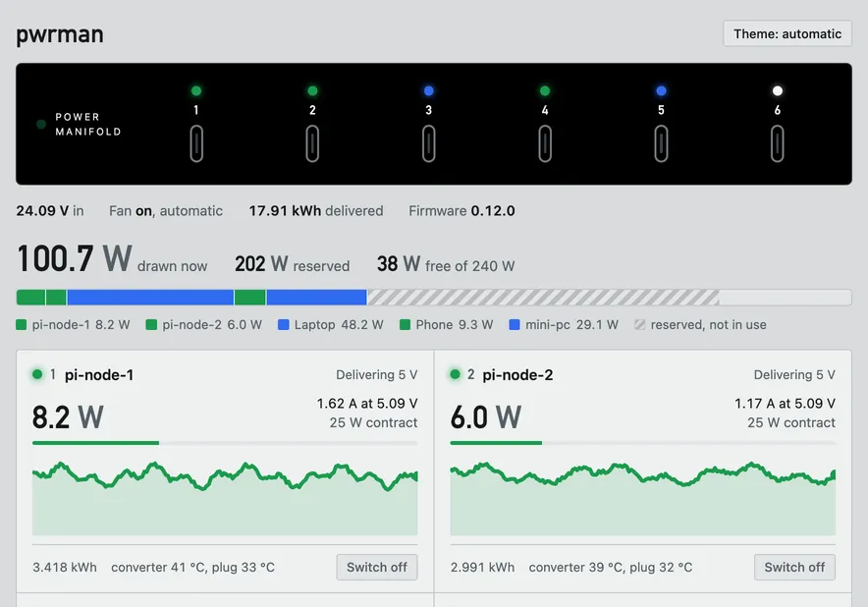Click the mini-pc segment in power bar

tap(316, 298)
